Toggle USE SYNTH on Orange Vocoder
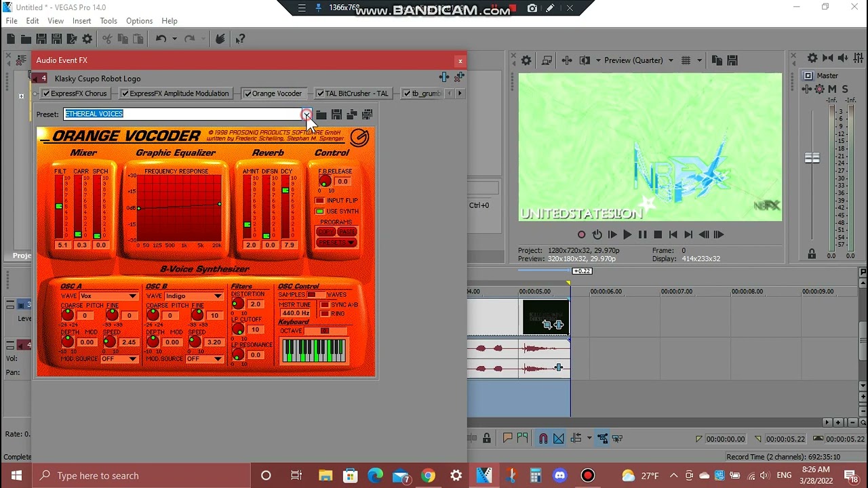This screenshot has height=488, width=868. (319, 211)
